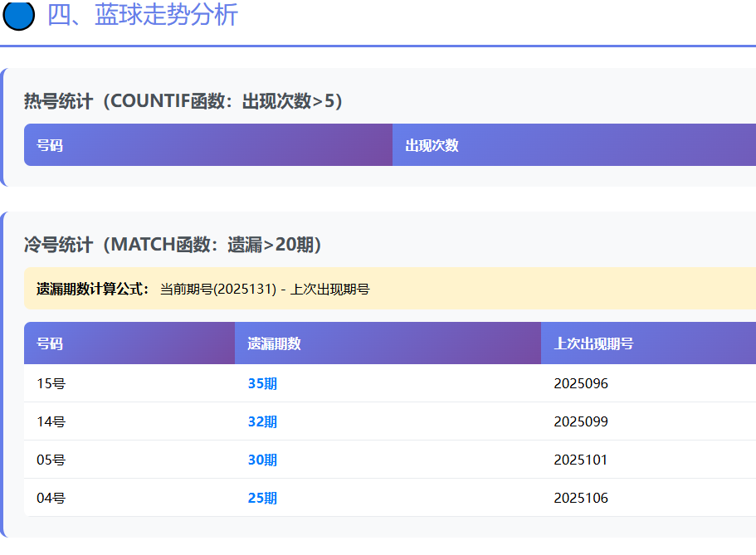The height and width of the screenshot is (555, 756).
Task: Click the 2025101 issue number cell
Action: point(581,460)
